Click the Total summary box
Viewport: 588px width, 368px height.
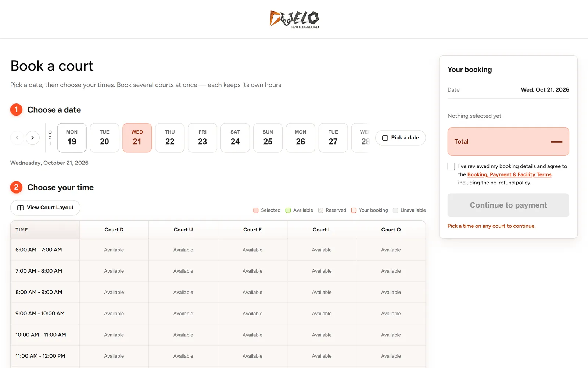[x=508, y=142]
